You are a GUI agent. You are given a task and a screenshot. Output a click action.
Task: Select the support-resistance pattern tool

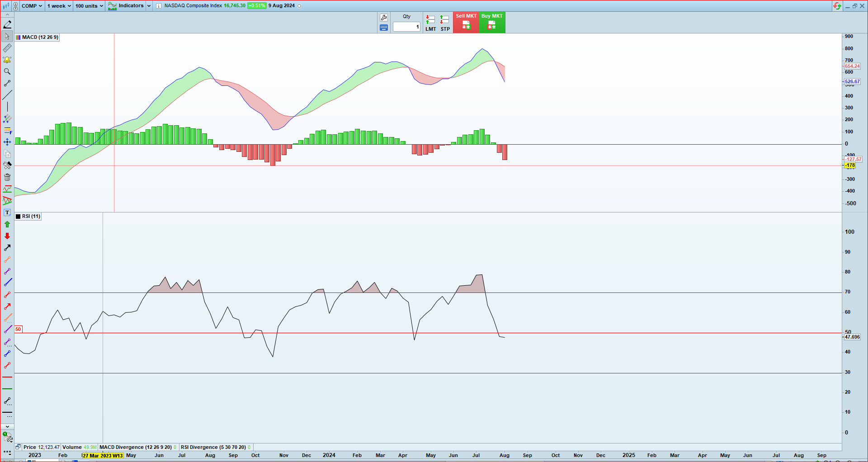click(x=7, y=189)
